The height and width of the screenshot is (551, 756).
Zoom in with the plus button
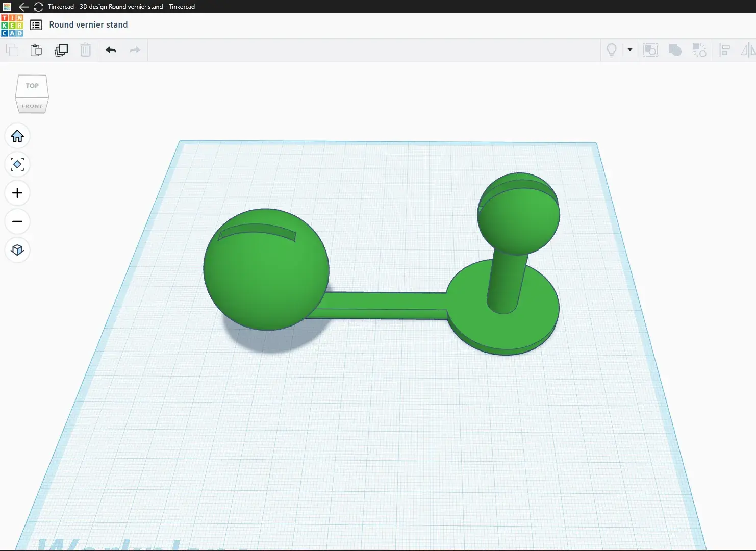point(17,193)
